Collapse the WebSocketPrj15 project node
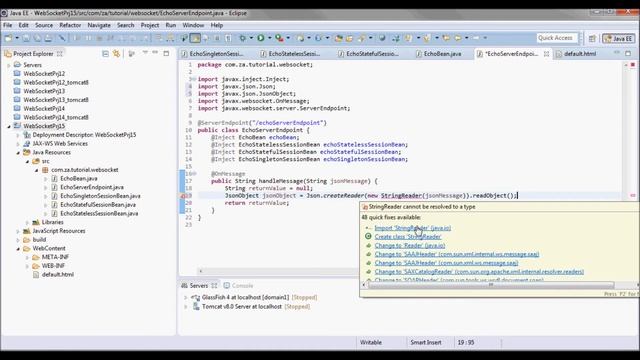The image size is (640, 360). [9, 126]
